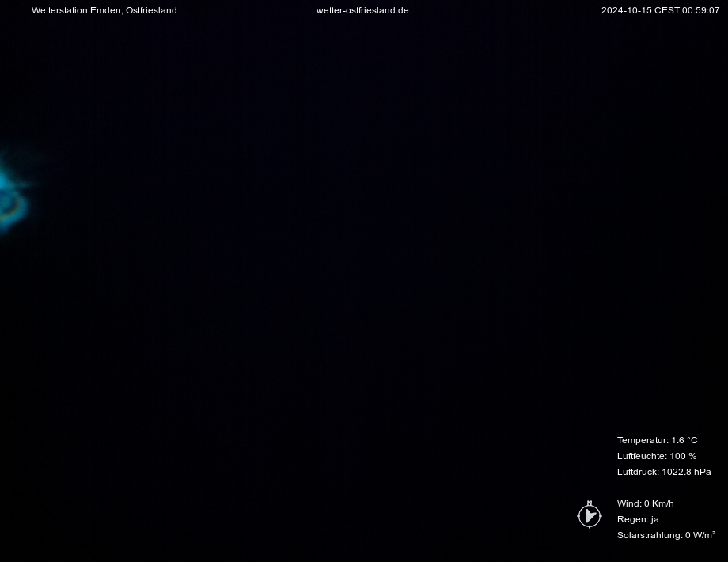Select the Temperatur: 1.6 °C reading
728x562 pixels.
657,440
